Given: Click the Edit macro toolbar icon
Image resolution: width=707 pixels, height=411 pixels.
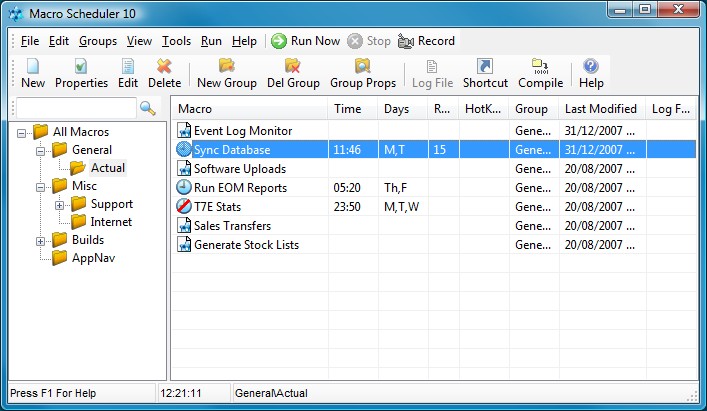Looking at the screenshot, I should [x=128, y=66].
